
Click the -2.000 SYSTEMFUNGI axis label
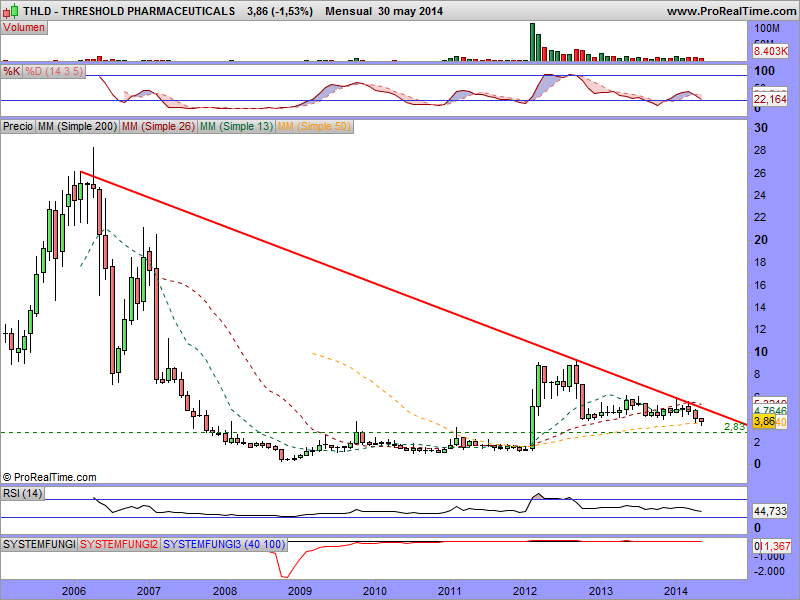769,571
